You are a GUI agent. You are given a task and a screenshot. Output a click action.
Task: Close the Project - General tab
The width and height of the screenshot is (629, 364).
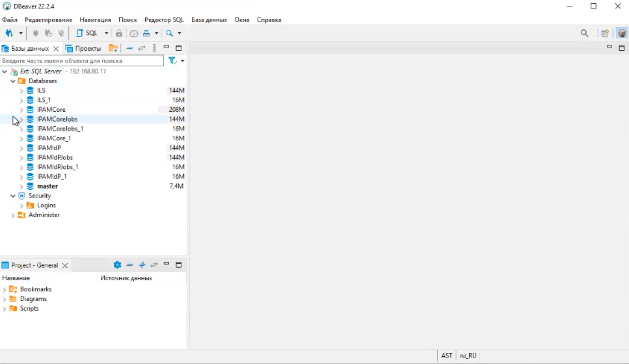pos(65,265)
